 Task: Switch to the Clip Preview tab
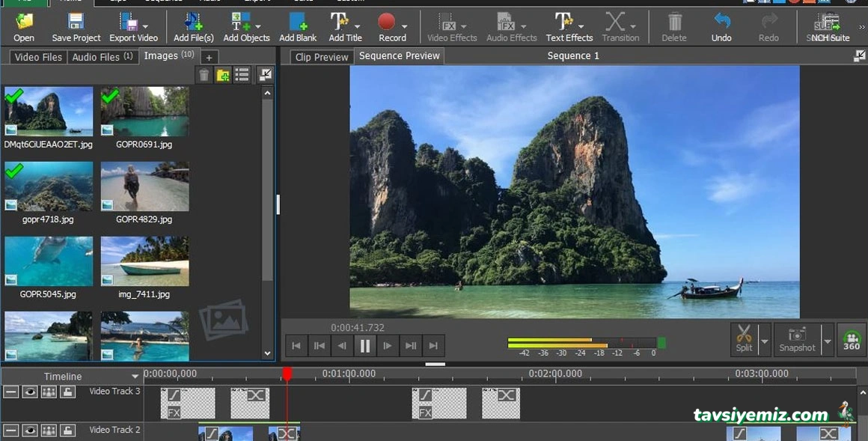click(322, 57)
